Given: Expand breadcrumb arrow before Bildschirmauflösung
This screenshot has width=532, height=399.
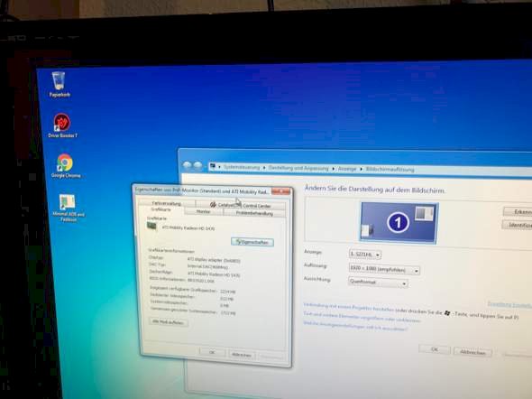Looking at the screenshot, I should 362,169.
